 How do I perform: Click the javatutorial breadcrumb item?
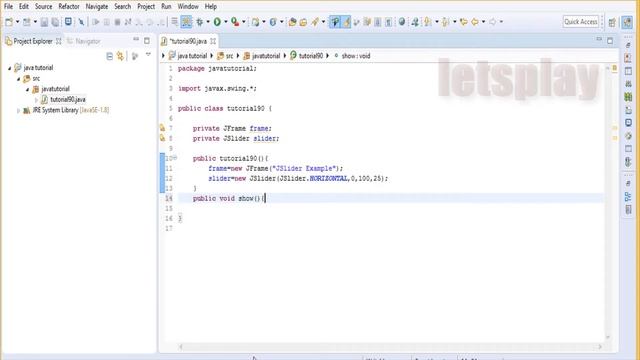point(262,56)
